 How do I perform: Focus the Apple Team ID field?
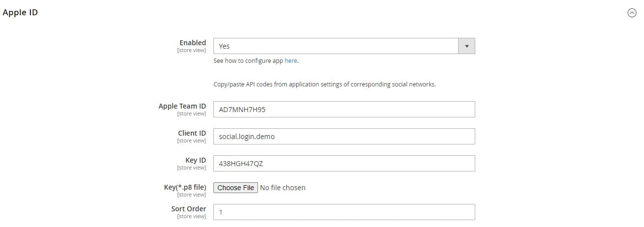[x=344, y=110]
